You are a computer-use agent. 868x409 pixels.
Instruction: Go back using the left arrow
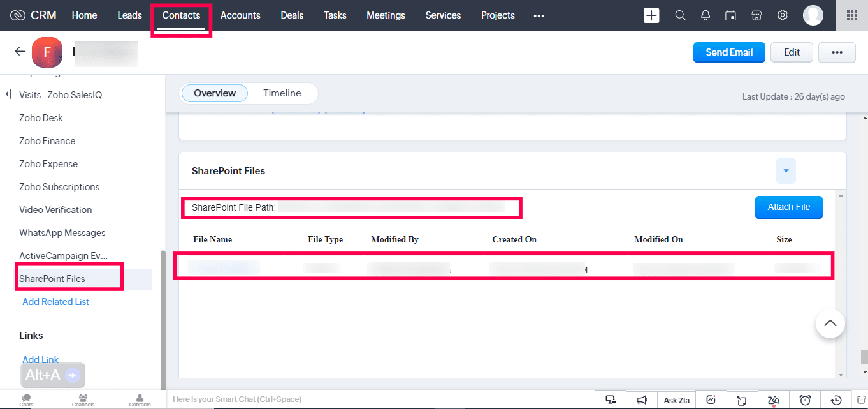(x=20, y=52)
